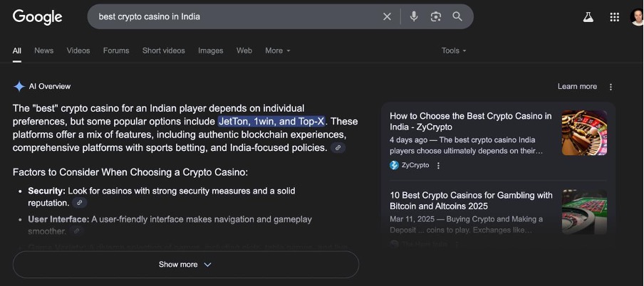Open Google Lens image search icon
Viewport: 644px width, 286px height.
tap(436, 16)
